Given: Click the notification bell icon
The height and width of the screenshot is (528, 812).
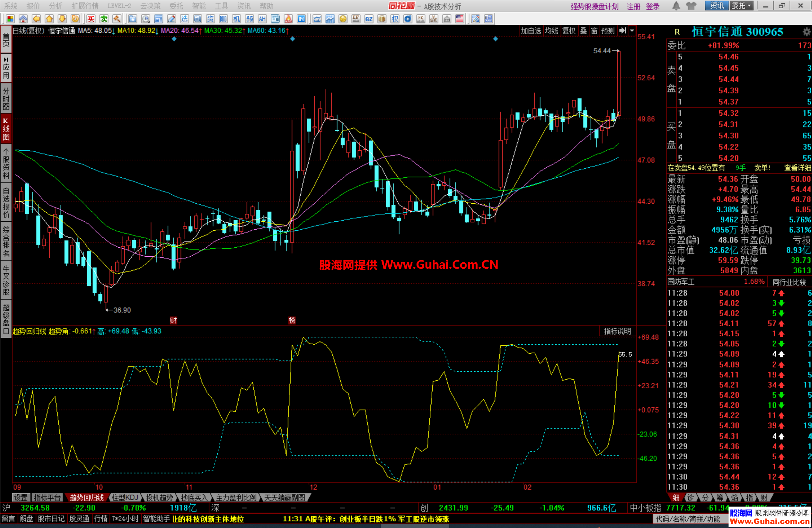Looking at the screenshot, I should click(676, 6).
